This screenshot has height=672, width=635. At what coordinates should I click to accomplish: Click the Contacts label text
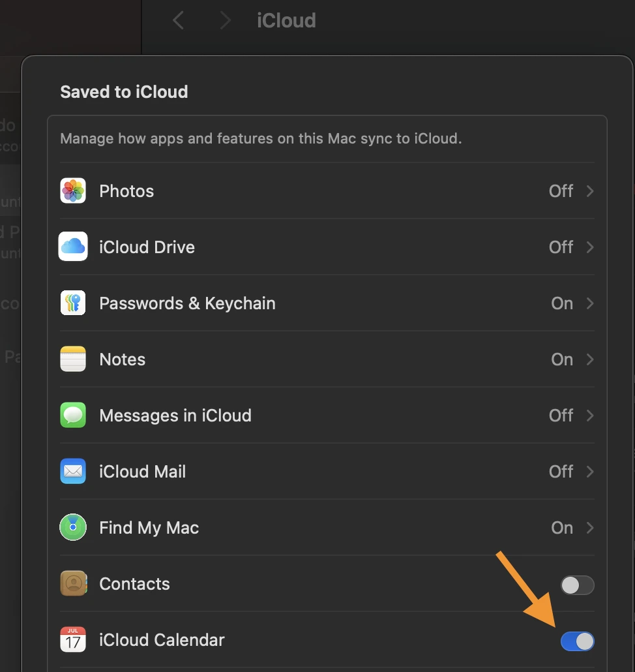point(134,584)
